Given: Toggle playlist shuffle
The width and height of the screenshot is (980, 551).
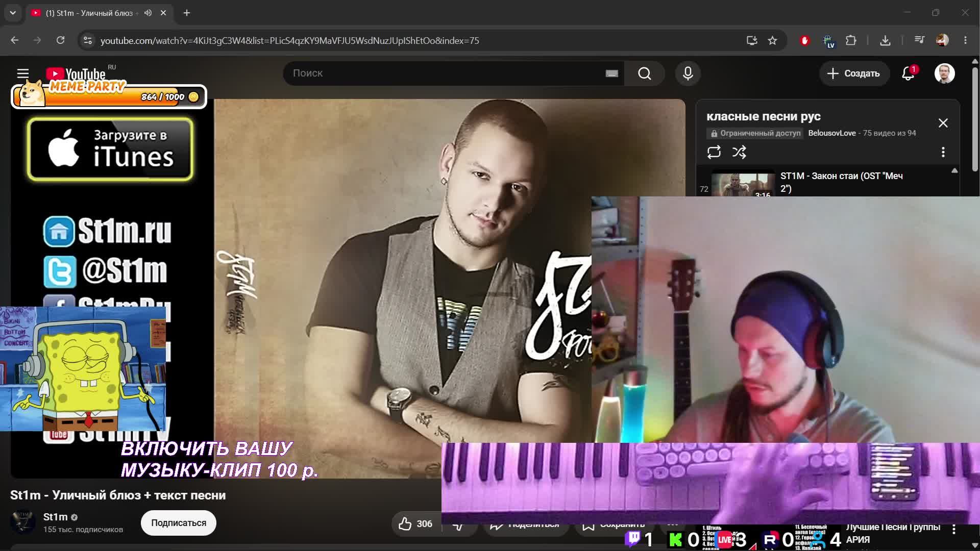Looking at the screenshot, I should [x=739, y=152].
